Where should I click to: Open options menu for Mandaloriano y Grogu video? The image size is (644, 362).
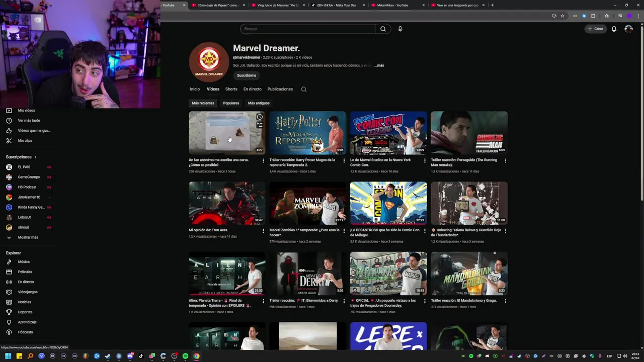(x=506, y=301)
